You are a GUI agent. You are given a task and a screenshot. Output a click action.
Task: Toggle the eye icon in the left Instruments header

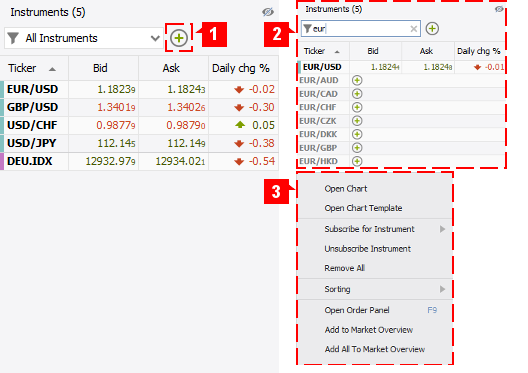(x=268, y=12)
